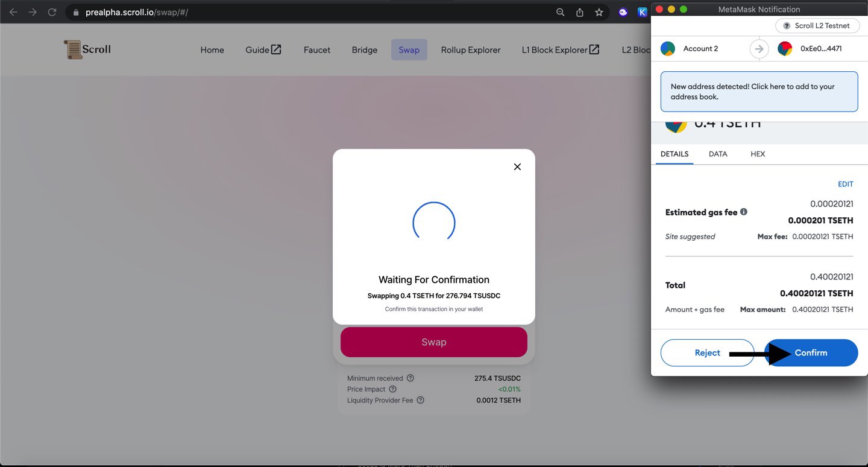Click the <0.01% price impact value
Screen dimensions: 868x467
(509, 389)
